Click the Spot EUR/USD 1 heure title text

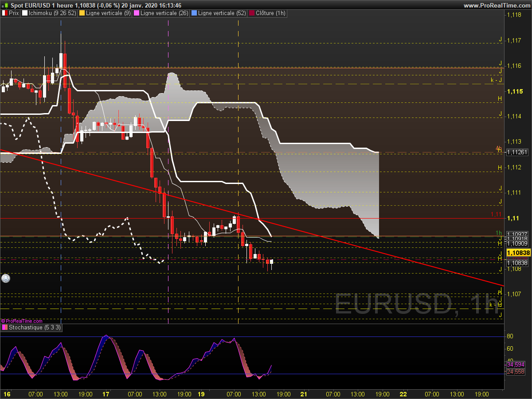point(42,5)
